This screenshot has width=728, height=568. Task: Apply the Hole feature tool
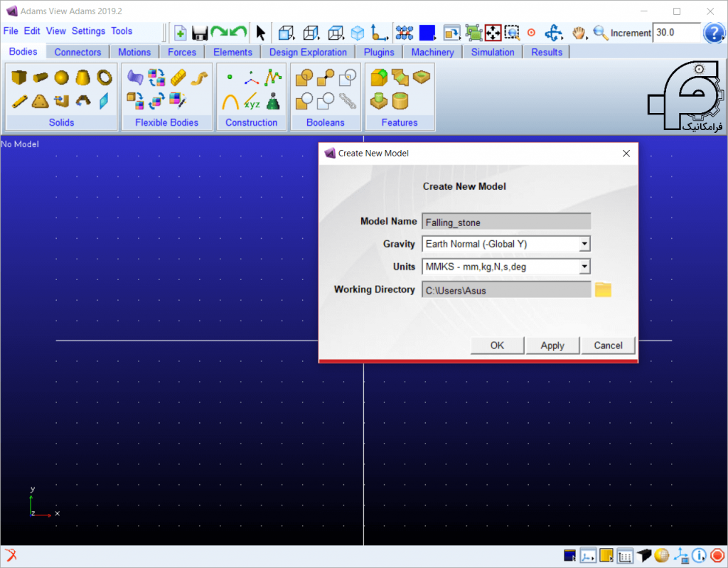422,77
